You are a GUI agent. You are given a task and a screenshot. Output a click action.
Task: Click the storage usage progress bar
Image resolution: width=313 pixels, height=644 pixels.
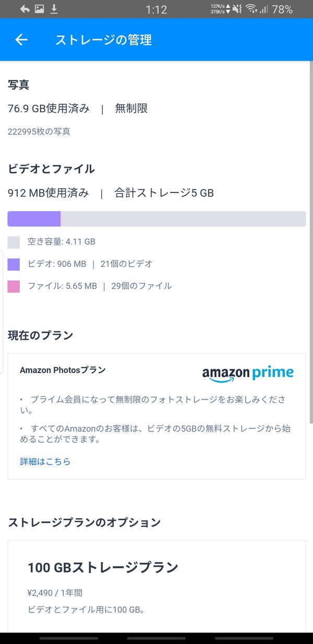click(x=156, y=219)
